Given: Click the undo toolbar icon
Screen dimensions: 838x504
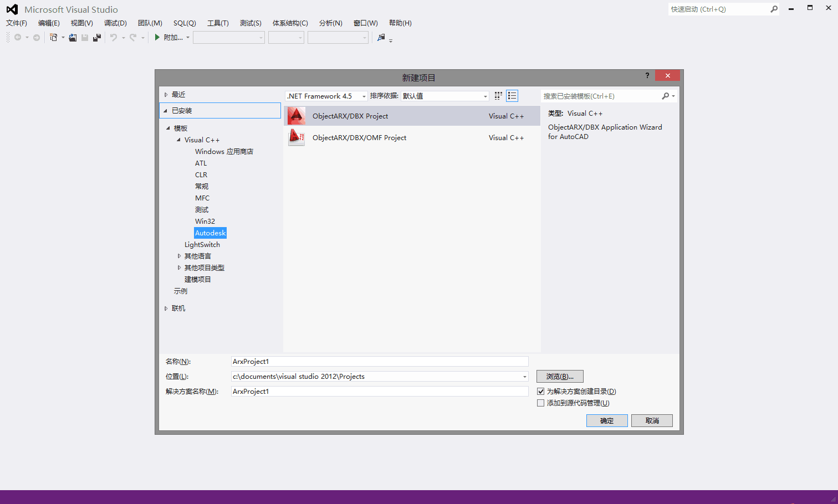Looking at the screenshot, I should (114, 37).
